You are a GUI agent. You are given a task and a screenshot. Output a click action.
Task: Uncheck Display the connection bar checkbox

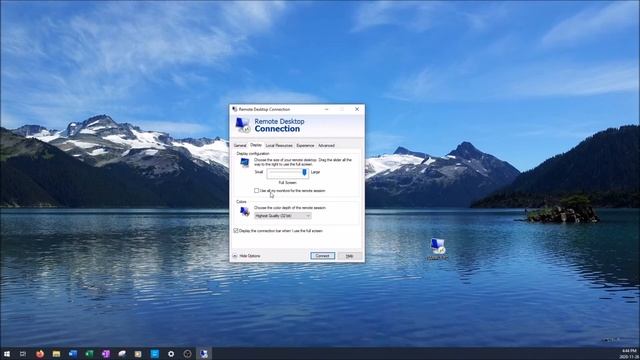tap(236, 231)
